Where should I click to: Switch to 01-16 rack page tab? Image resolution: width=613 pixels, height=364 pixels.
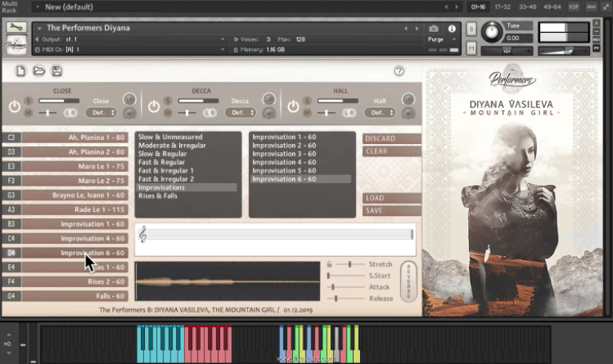point(478,6)
